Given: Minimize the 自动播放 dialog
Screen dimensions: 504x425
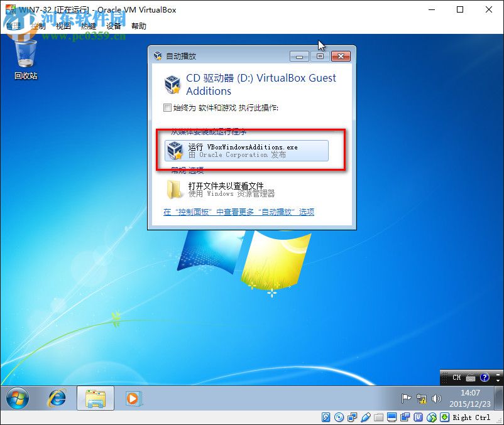Looking at the screenshot, I should 299,56.
